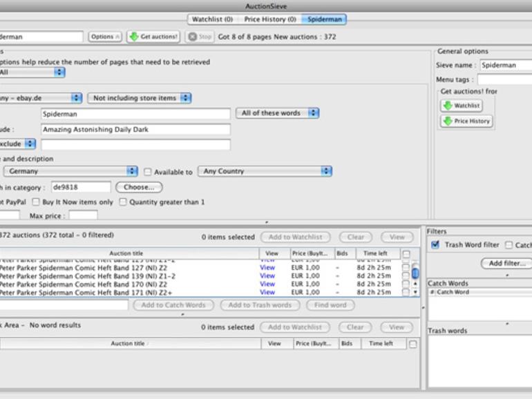This screenshot has height=399, width=532.
Task: Toggle select-all checkbox in lower table header
Action: 413,344
